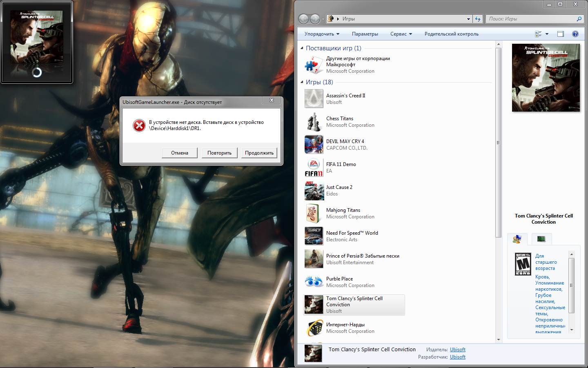
Task: Open the Разработчик Ubisoft link
Action: [458, 357]
